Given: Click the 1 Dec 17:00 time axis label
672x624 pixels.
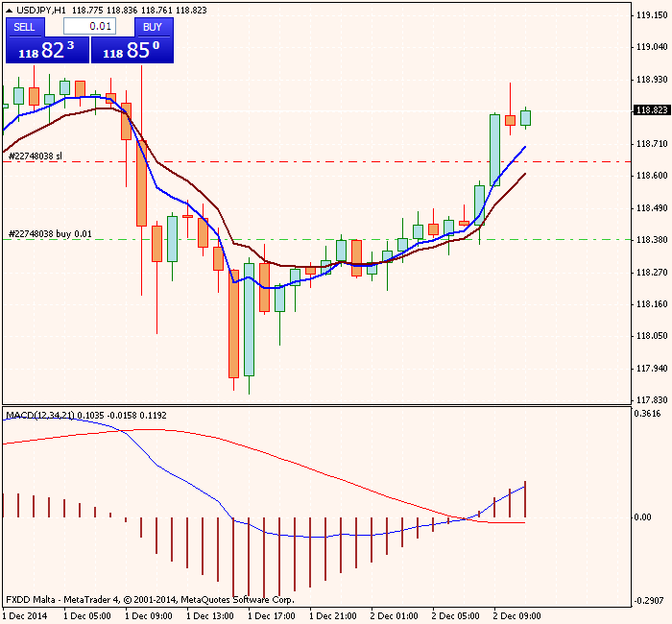Looking at the screenshot, I should point(271,615).
